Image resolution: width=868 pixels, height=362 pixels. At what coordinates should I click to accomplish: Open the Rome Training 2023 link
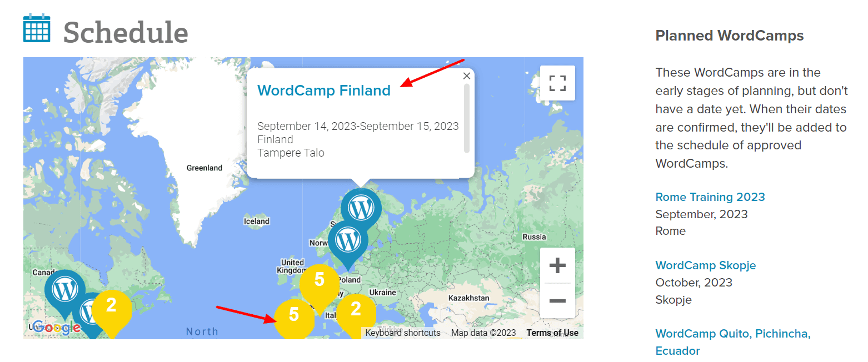[710, 197]
